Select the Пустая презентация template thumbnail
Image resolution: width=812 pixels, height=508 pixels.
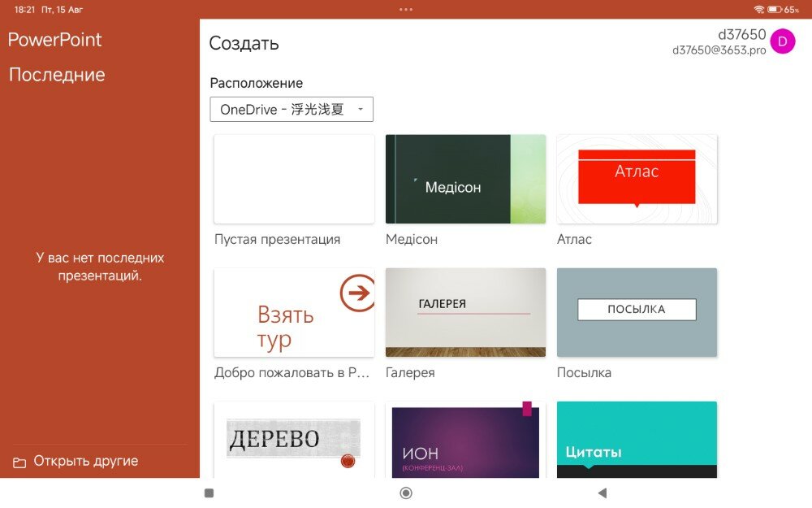pyautogui.click(x=294, y=179)
